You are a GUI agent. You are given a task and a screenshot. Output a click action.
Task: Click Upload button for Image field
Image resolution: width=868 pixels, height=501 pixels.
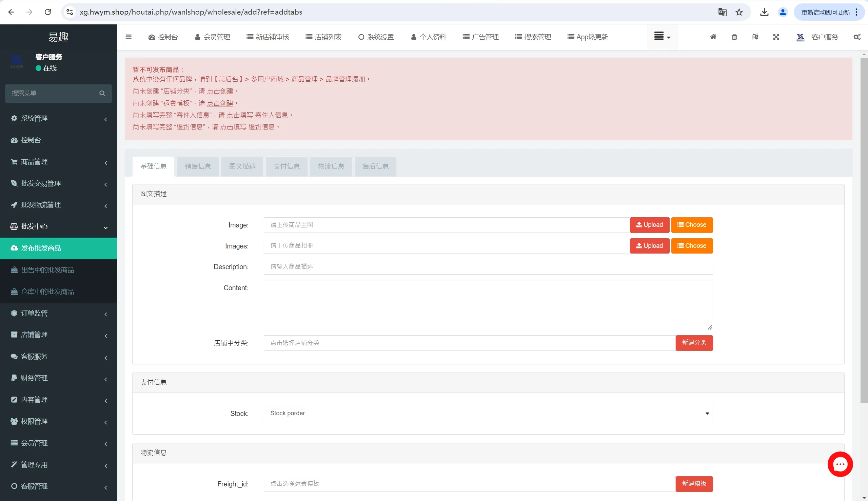click(x=649, y=225)
